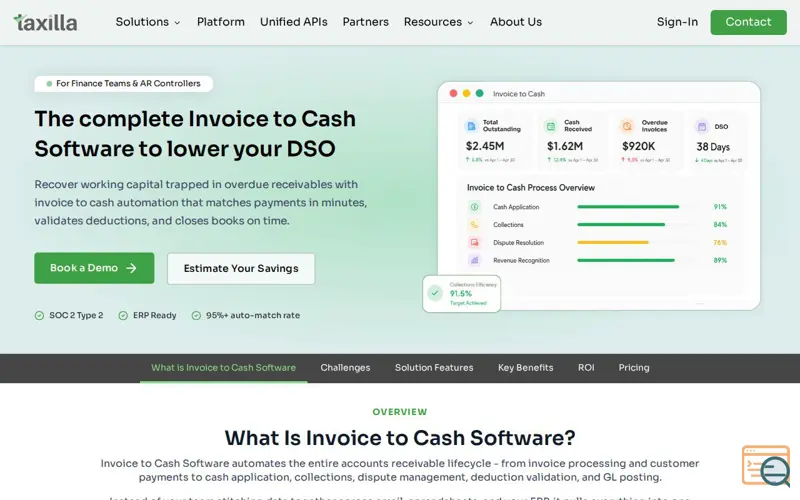Click the $920K Overdue Invoices value
The width and height of the screenshot is (800, 500).
click(x=638, y=146)
